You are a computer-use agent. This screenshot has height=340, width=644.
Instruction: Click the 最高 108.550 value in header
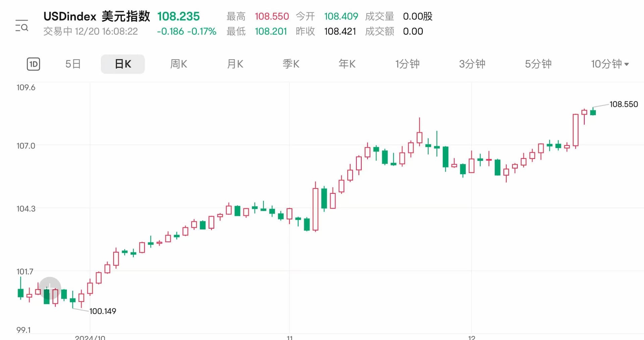coord(271,16)
